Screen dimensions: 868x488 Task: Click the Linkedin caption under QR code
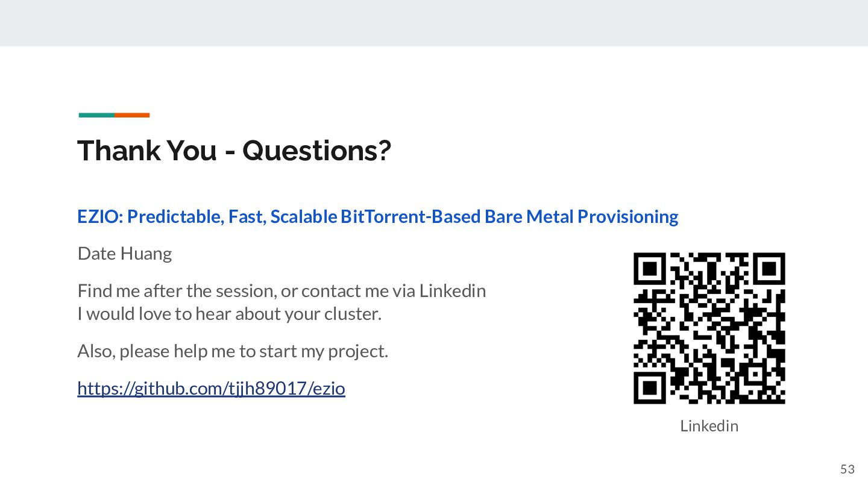(709, 426)
